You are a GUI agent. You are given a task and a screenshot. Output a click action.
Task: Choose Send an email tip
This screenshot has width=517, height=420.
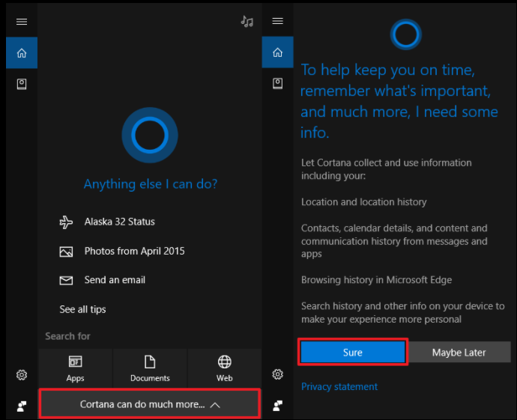115,280
